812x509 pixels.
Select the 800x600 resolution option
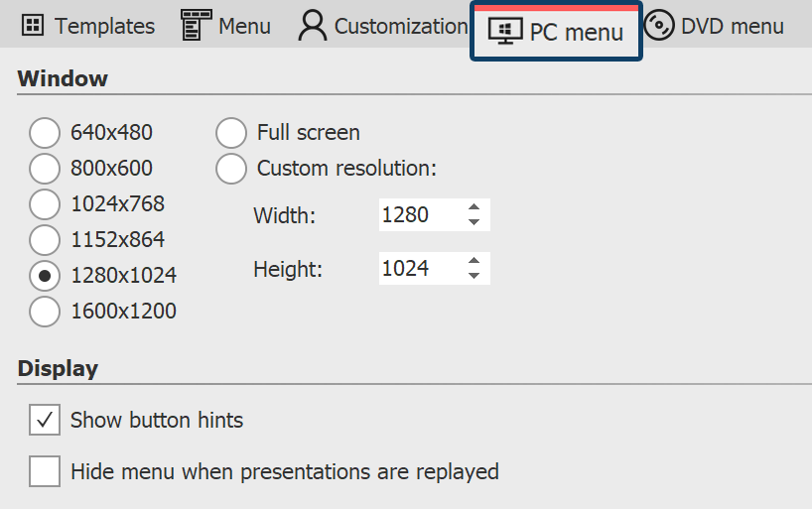[45, 169]
